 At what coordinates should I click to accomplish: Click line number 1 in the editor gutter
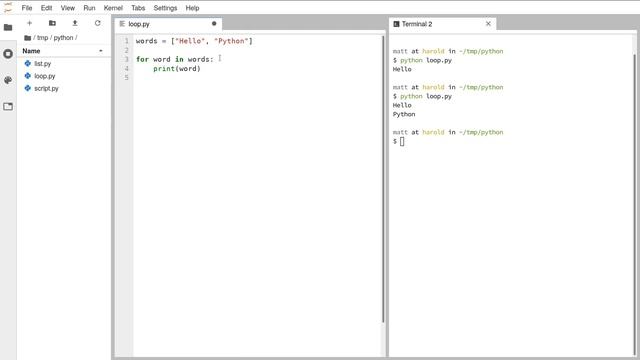127,41
